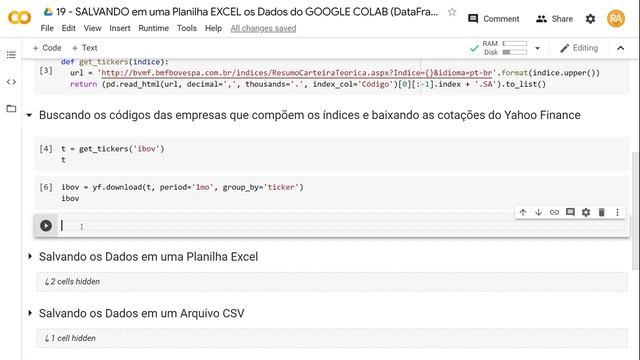Click the execution count [6] label
The image size is (640, 360).
coord(46,187)
